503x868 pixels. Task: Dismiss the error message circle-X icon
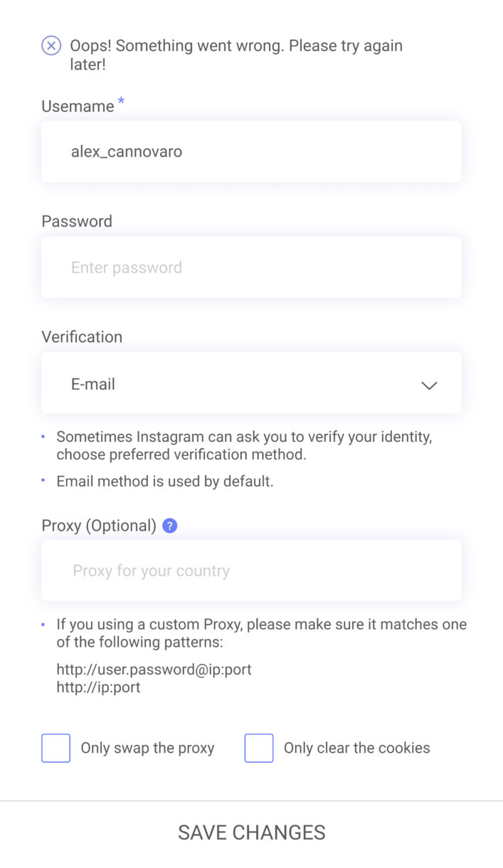[51, 46]
